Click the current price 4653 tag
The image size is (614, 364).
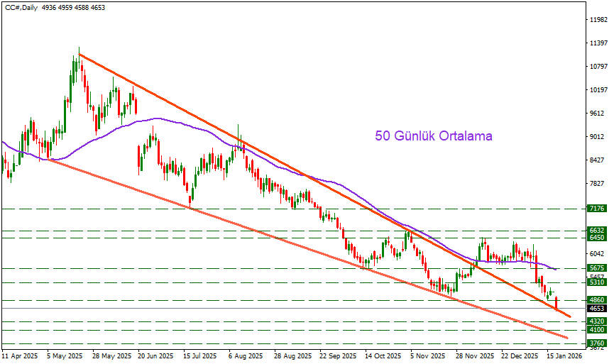point(597,309)
